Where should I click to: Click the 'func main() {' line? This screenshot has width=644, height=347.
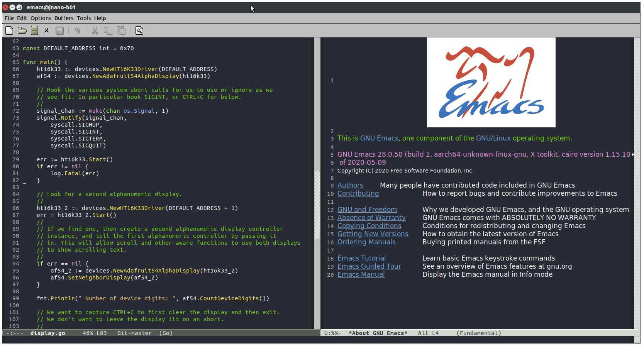(45, 62)
